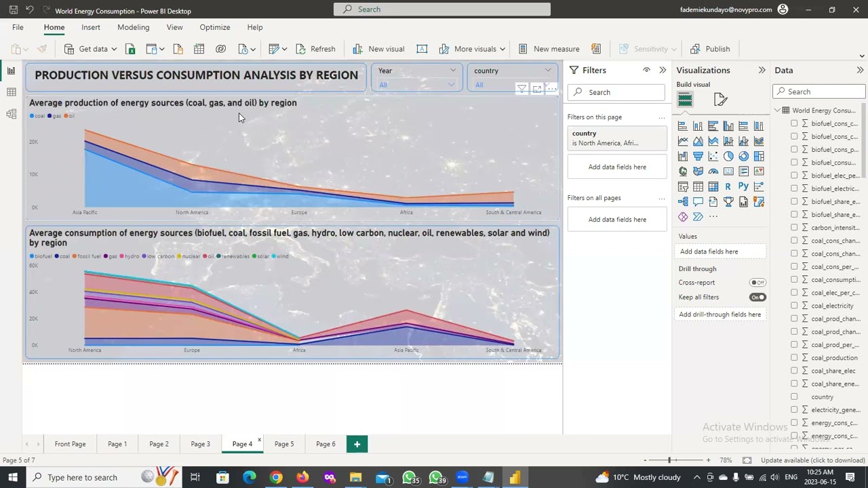Click the Publish button
Image resolution: width=868 pixels, height=488 pixels.
[709, 49]
